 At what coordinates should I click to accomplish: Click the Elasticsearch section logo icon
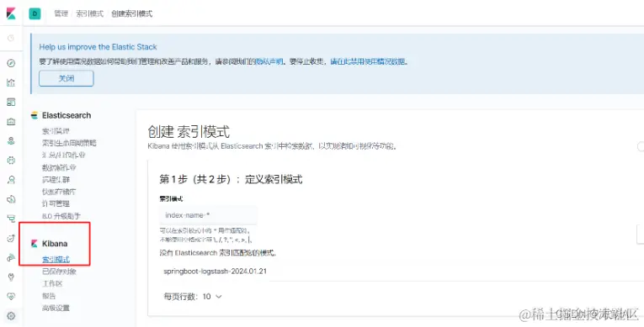35,116
